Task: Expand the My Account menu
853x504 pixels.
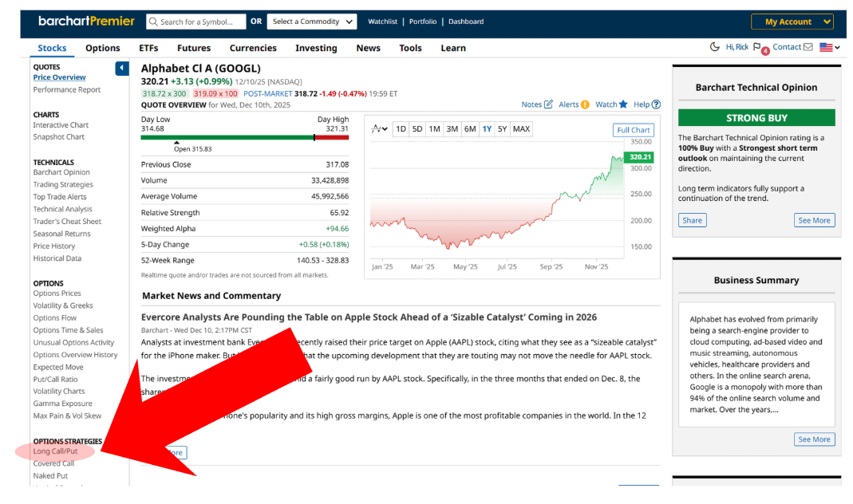Action: tap(792, 22)
